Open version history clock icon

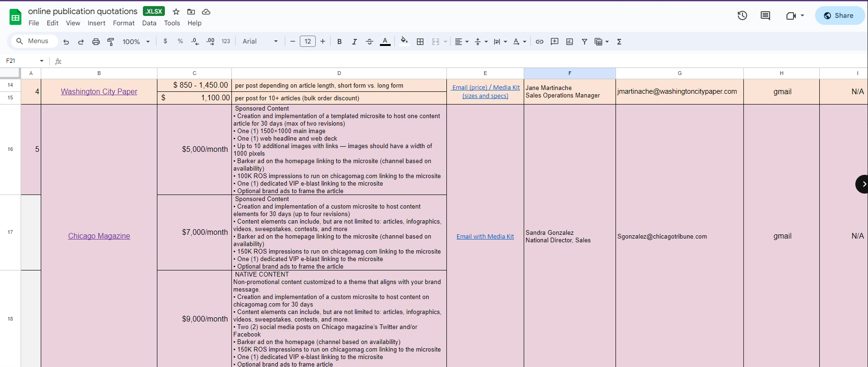point(742,15)
